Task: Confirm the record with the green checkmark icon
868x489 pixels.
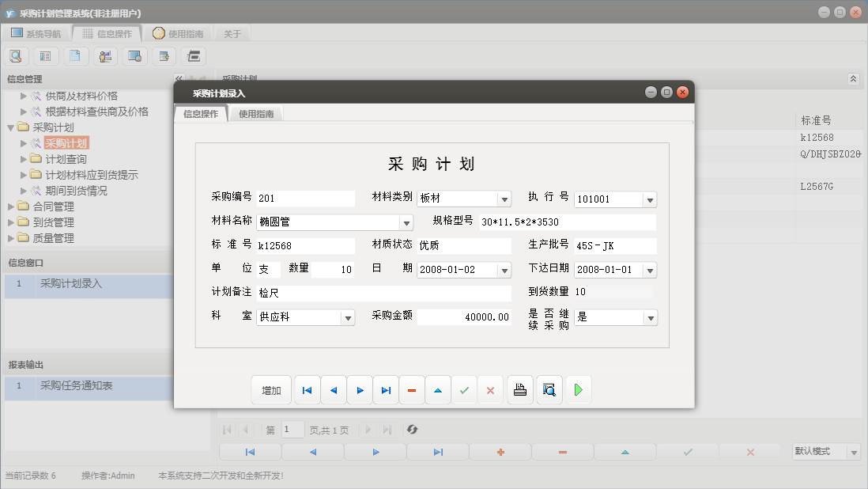Action: click(x=465, y=389)
